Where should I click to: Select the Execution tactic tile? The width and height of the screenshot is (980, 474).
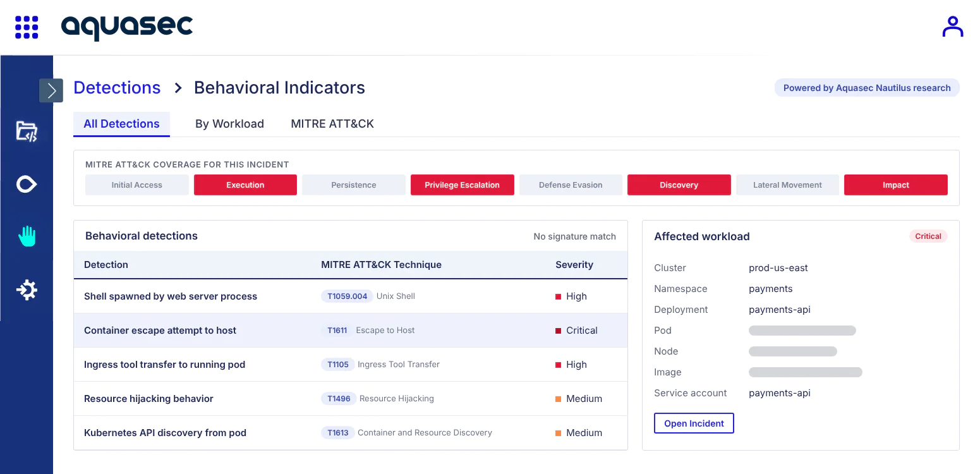click(x=245, y=185)
